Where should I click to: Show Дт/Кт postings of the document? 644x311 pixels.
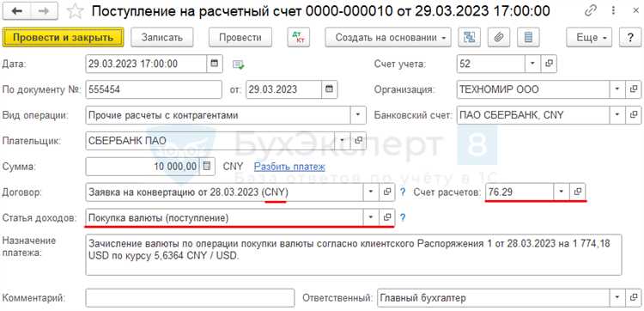299,38
